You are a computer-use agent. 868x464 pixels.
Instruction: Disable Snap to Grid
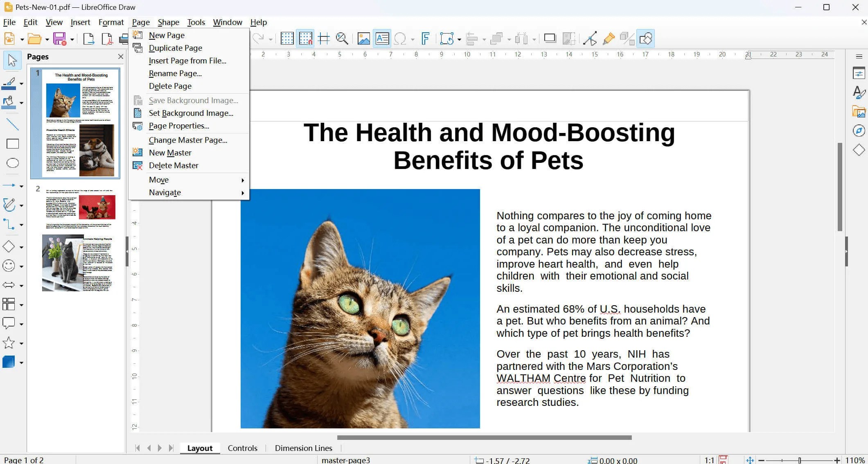click(x=305, y=38)
